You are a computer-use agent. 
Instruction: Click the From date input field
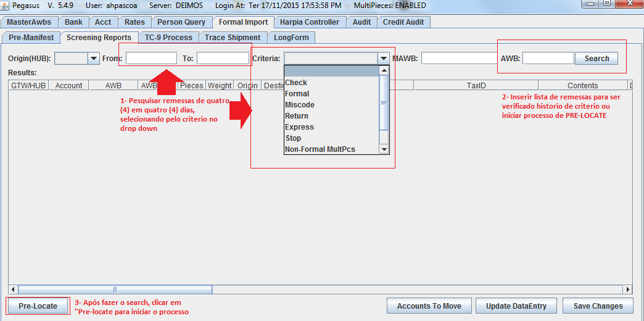coord(152,59)
